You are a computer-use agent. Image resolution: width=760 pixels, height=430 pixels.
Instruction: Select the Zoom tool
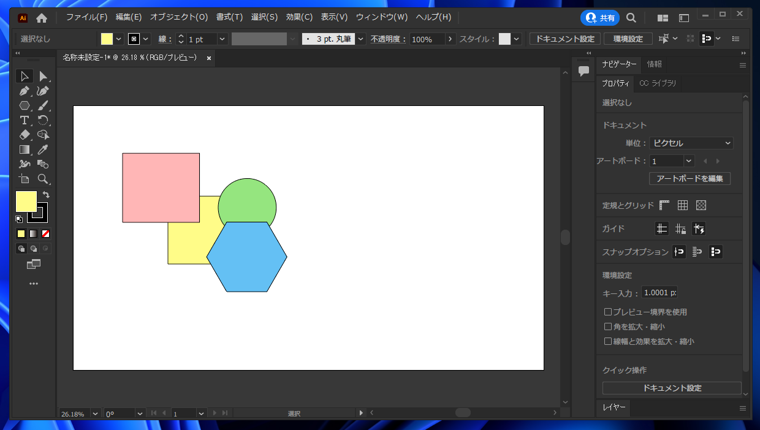(x=43, y=179)
